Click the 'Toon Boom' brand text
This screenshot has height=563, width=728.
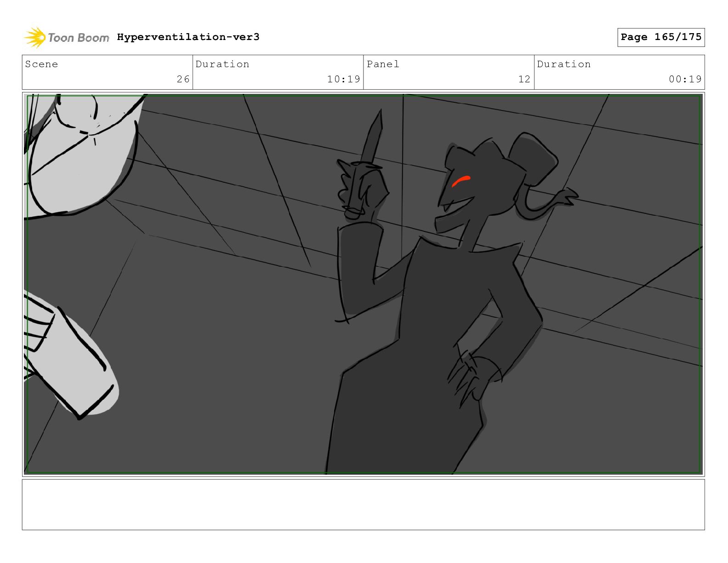pyautogui.click(x=79, y=38)
